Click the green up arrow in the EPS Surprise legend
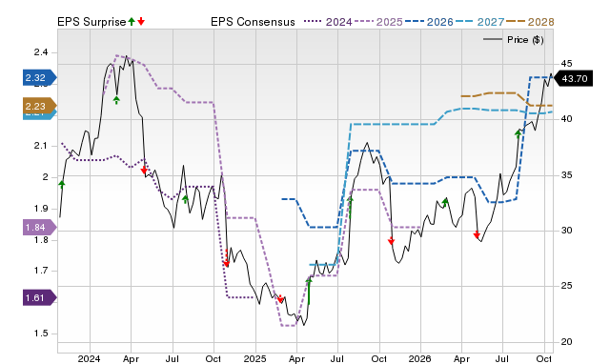Viewport: 610px width, 364px height. click(x=132, y=22)
